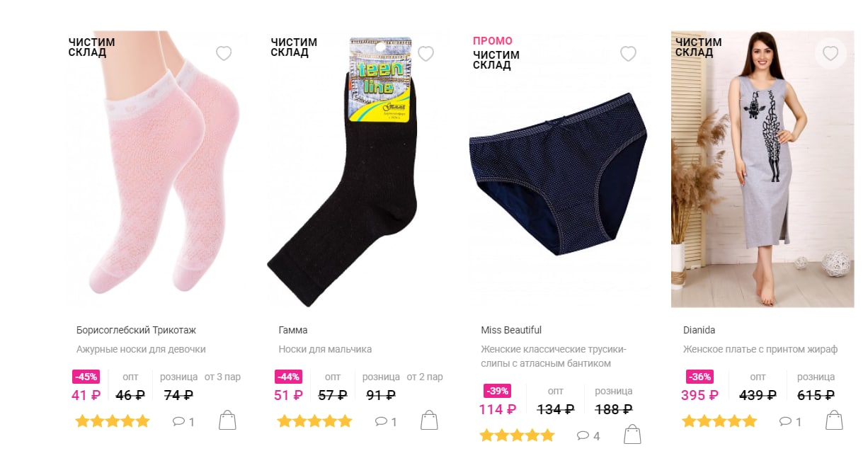Open the gray giraffe dress photo

763,169
